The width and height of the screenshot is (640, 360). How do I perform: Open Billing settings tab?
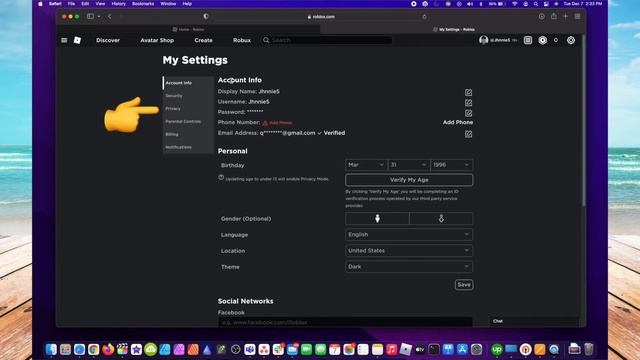(188, 134)
